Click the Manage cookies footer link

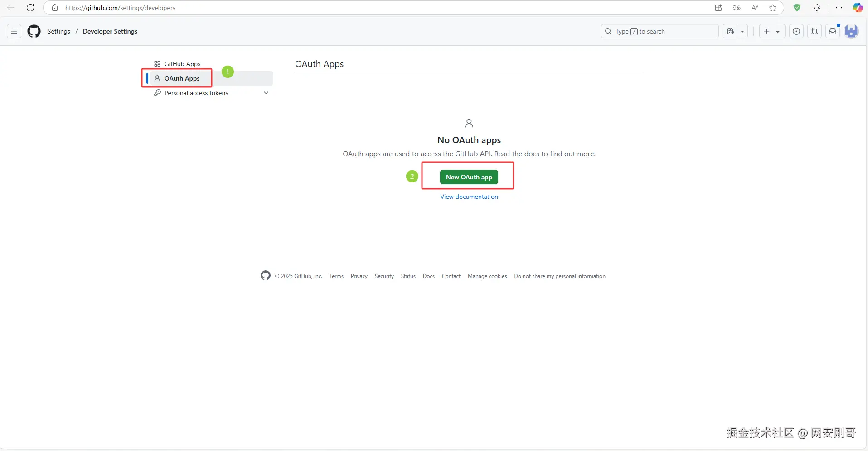click(x=487, y=276)
